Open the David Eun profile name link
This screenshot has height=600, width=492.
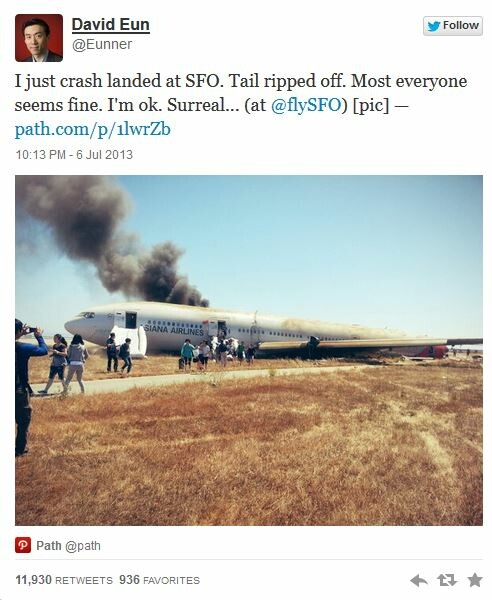[x=111, y=25]
